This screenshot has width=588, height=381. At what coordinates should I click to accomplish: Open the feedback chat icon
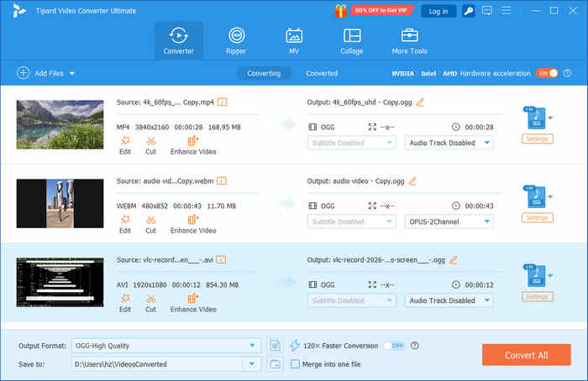pyautogui.click(x=487, y=10)
